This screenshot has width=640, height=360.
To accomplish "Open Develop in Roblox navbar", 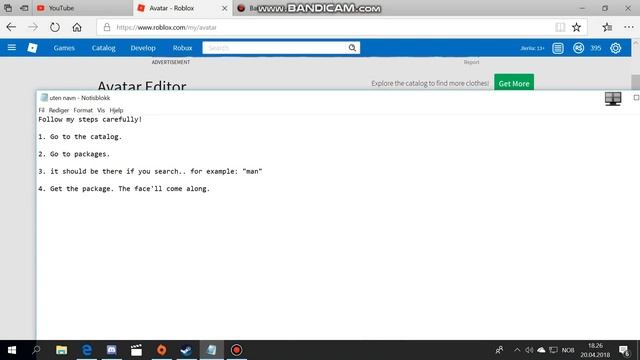I will pyautogui.click(x=143, y=48).
